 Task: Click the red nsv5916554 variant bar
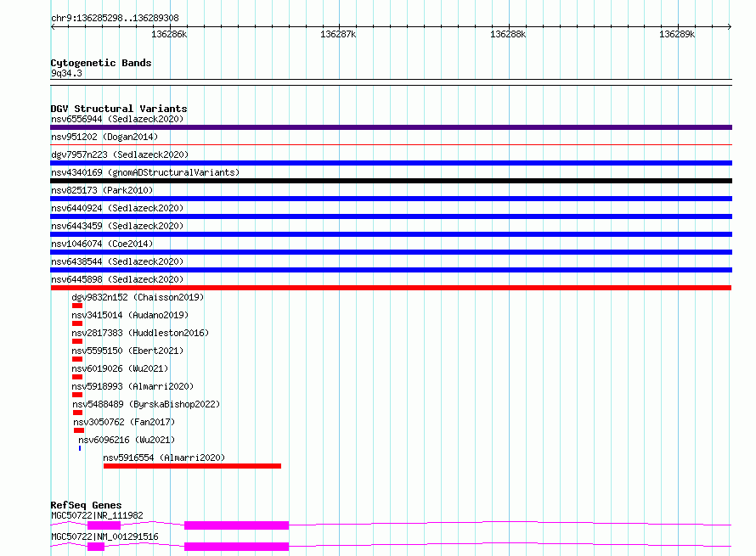192,466
